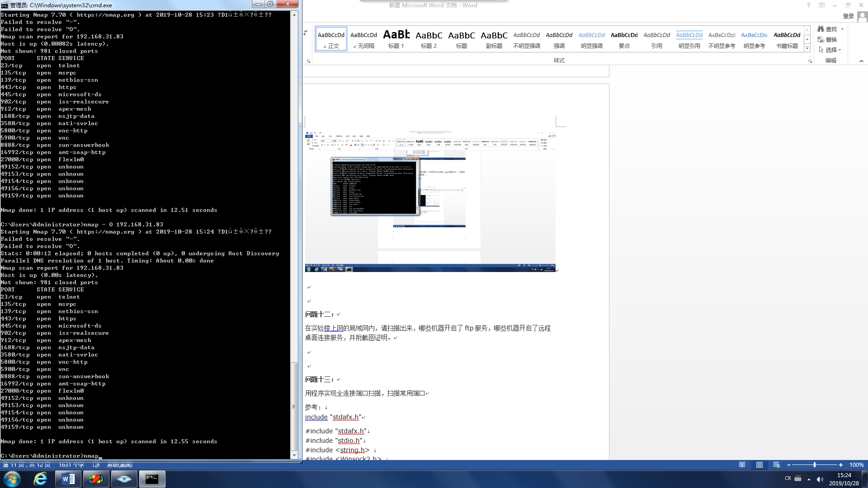868x488 pixels.
Task: Open Internet Explorer from taskbar
Action: pyautogui.click(x=40, y=479)
